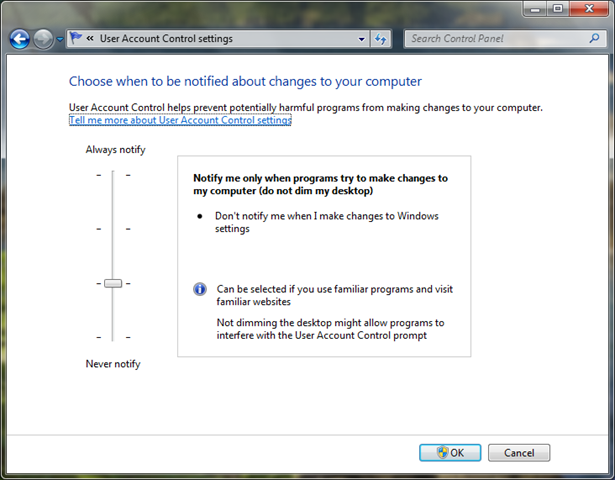Click the Not dimming the desktop warning text

pyautogui.click(x=330, y=329)
